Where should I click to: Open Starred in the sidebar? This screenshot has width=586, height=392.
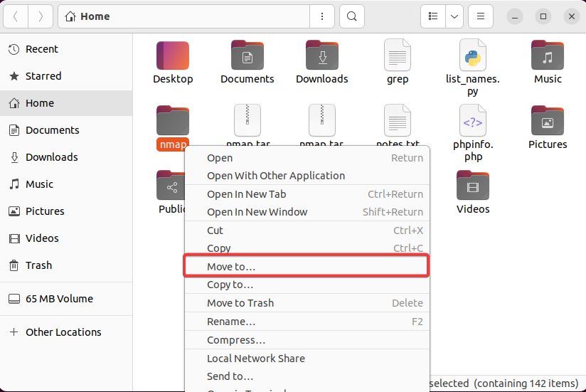coord(66,76)
